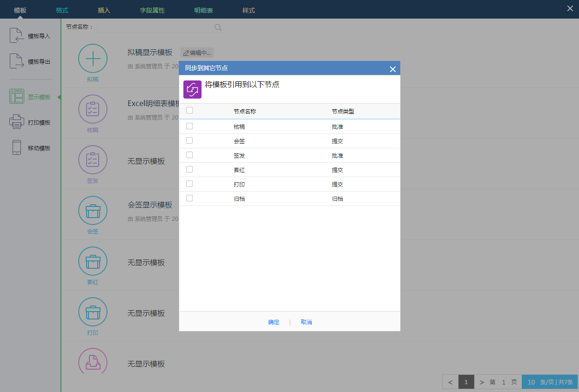Click the pink archive node icon
This screenshot has width=579, height=392.
(x=93, y=361)
